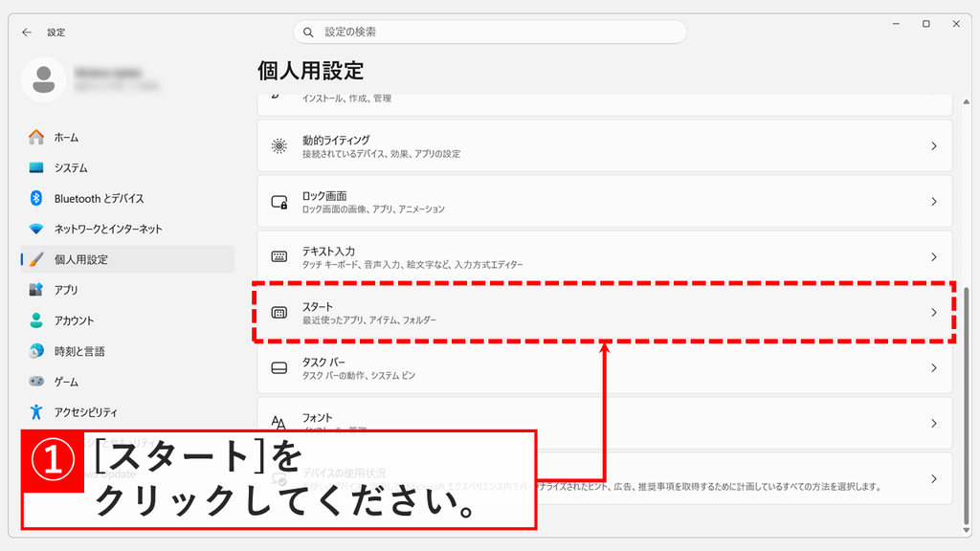Click the scrollbar up arrow
980x551 pixels.
[967, 101]
